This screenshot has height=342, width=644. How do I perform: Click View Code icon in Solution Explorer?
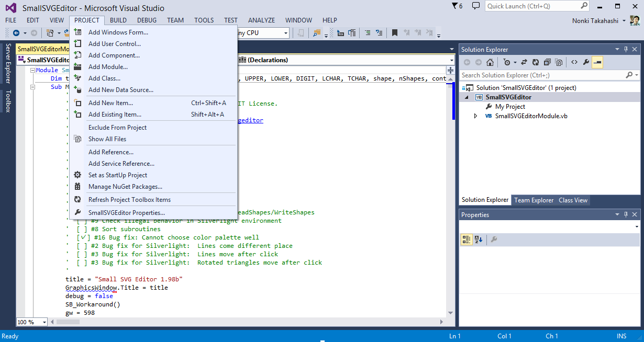(574, 62)
